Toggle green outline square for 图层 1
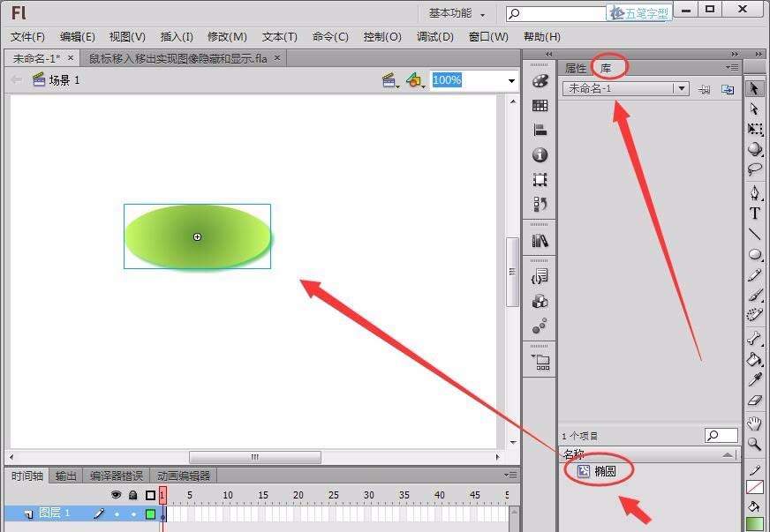This screenshot has width=770, height=532. 150,514
